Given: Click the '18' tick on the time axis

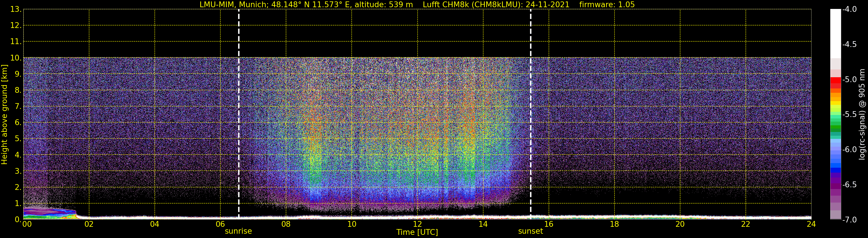Looking at the screenshot, I should click(615, 224).
